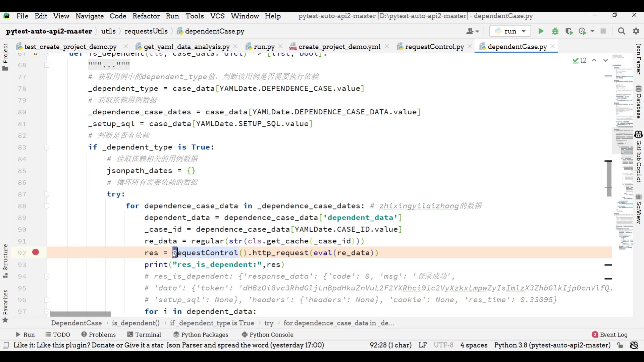Open the Terminal tool window
The image size is (644, 362).
(x=144, y=335)
